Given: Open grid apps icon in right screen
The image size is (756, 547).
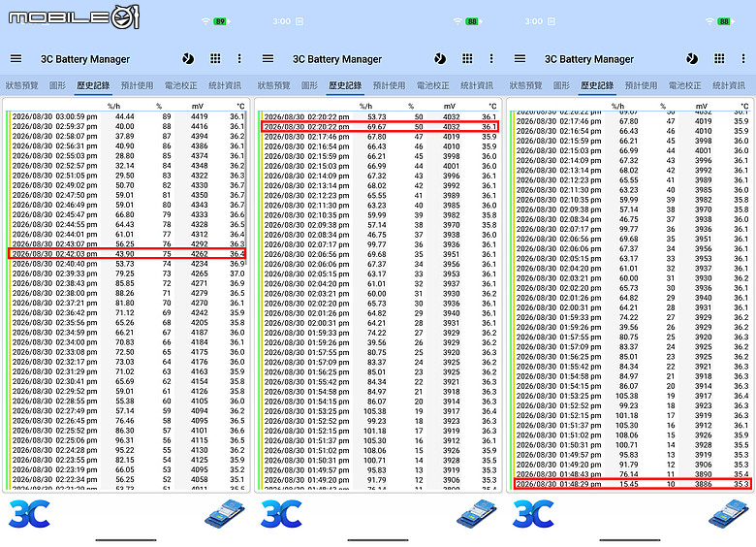Looking at the screenshot, I should point(719,59).
